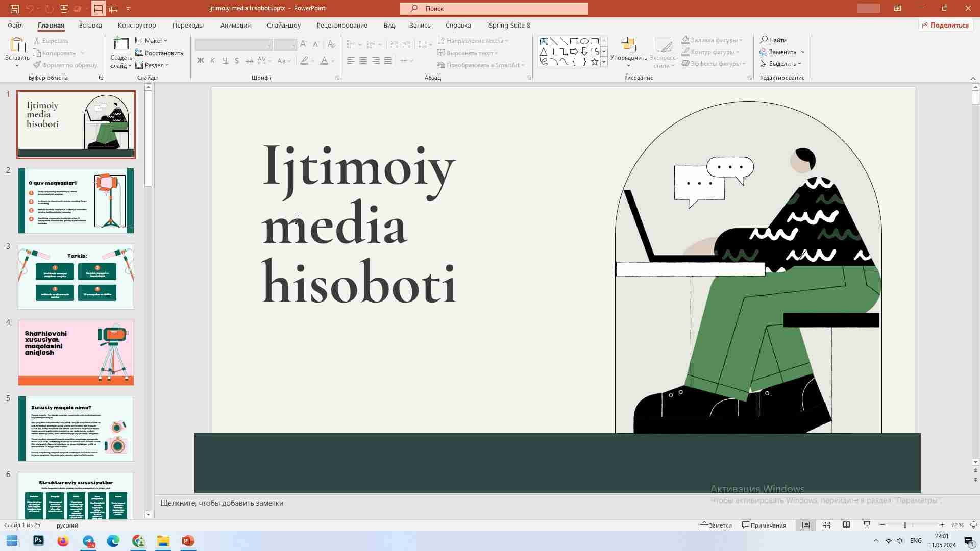Viewport: 980px width, 551px height.
Task: Select the Star shape in shapes gallery
Action: tap(595, 62)
